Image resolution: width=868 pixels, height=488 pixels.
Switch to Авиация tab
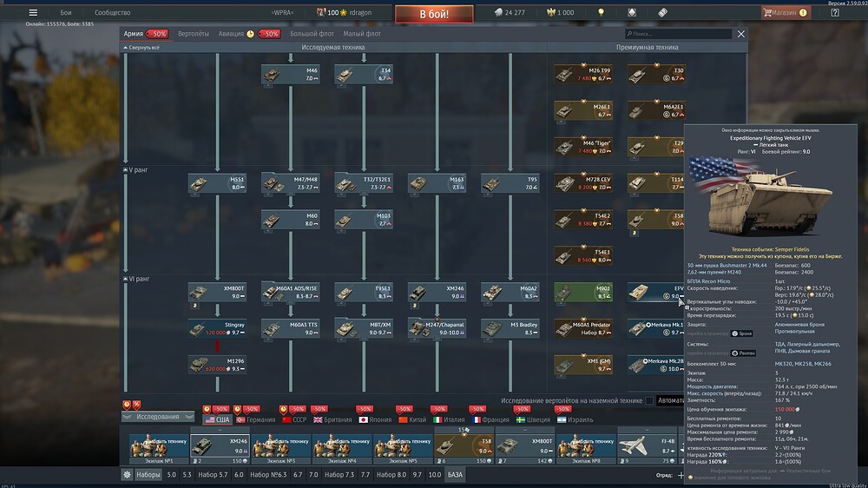coord(231,34)
